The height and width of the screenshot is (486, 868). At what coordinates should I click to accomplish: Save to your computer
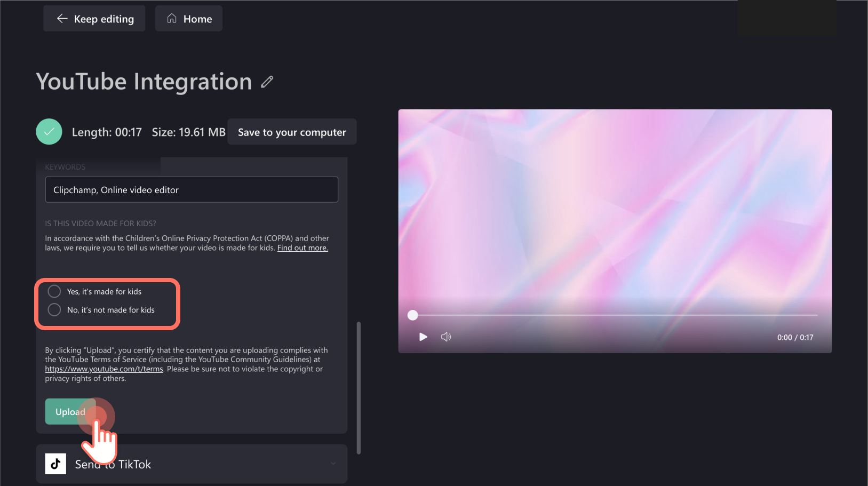tap(292, 132)
